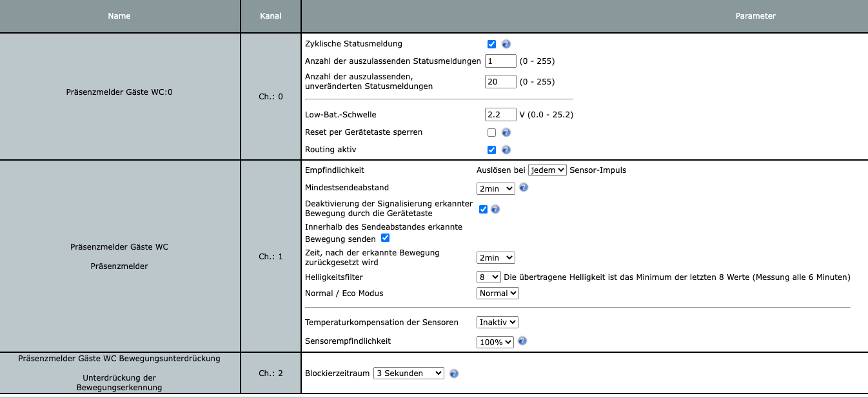
Task: Open the Helligkeitsfilter dropdown
Action: point(488,277)
